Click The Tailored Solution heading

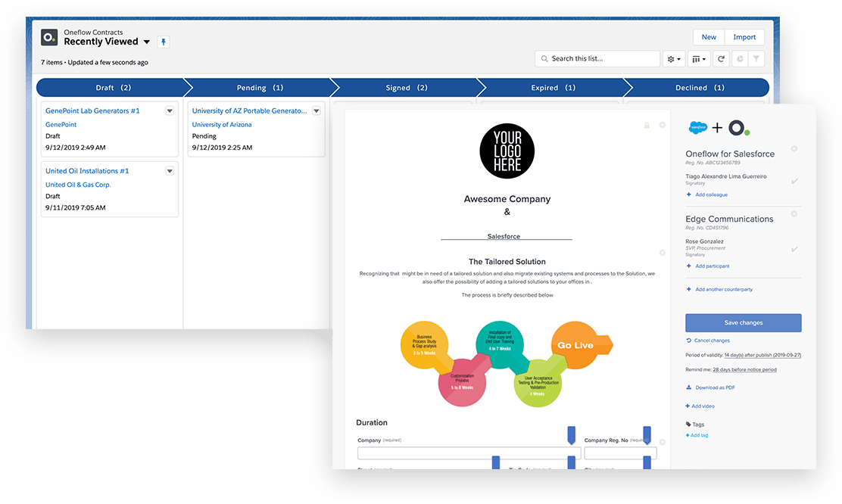point(507,262)
